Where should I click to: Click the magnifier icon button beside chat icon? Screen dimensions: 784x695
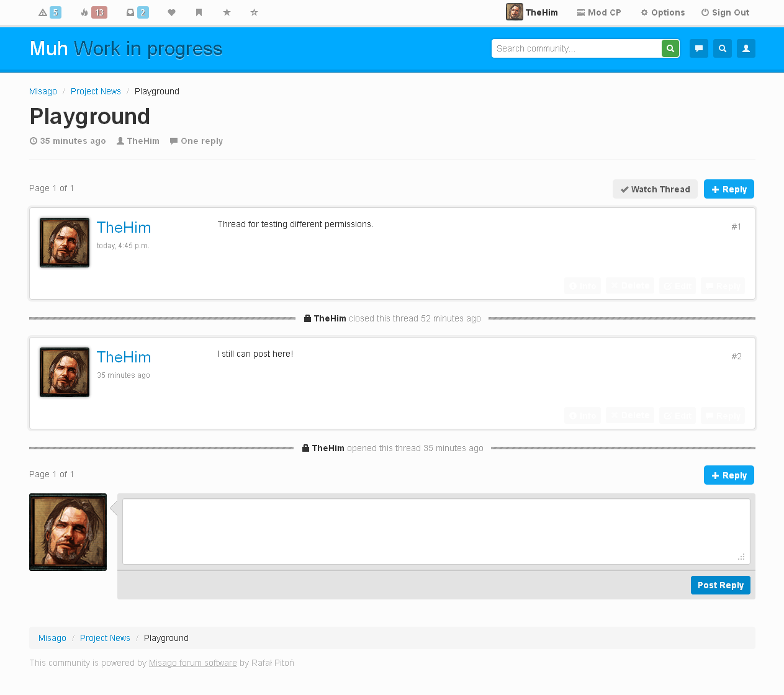[723, 48]
